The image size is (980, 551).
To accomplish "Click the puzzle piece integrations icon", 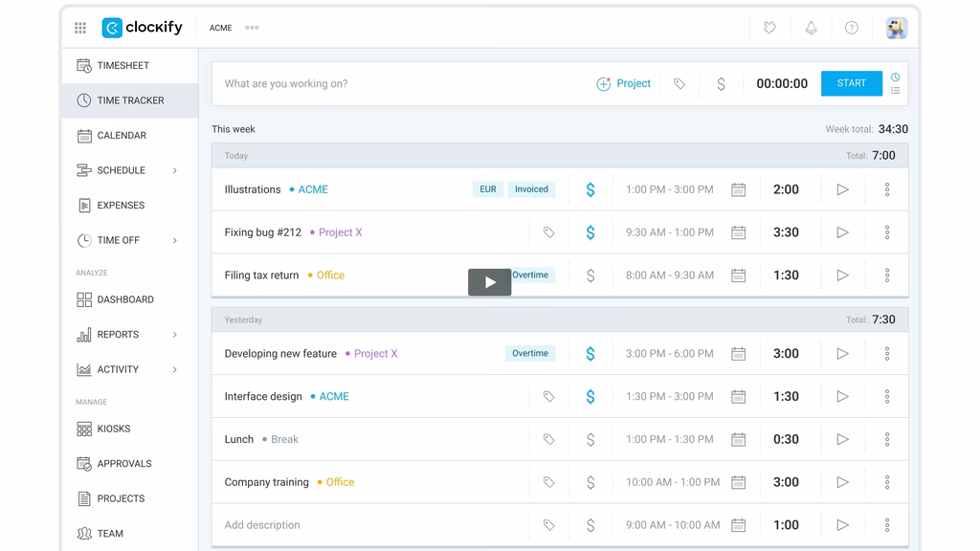I will coord(769,28).
